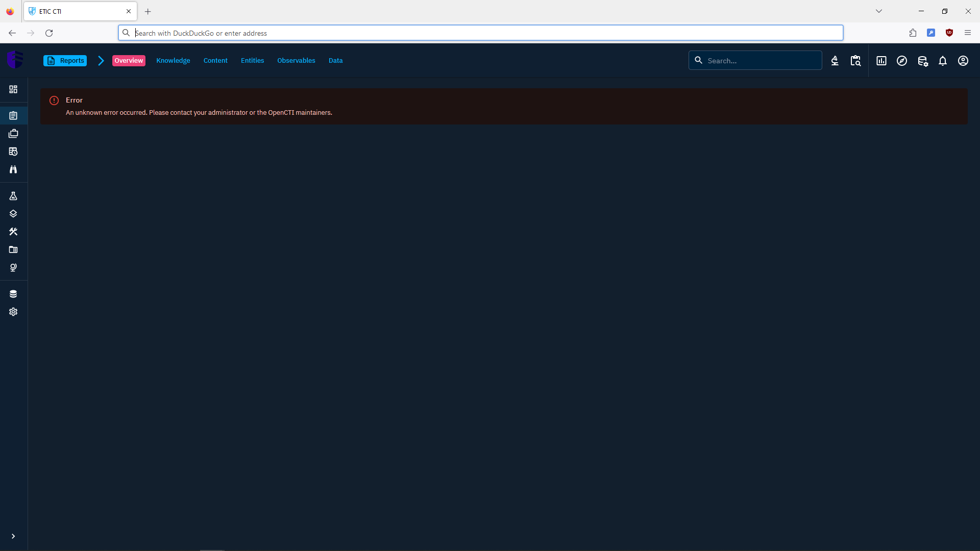
Task: Collapse the sidebar with the bottom chevron
Action: [x=13, y=536]
